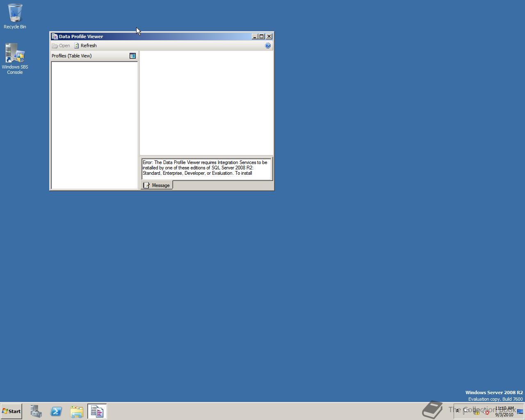Open the Start menu
This screenshot has width=525, height=420.
pyautogui.click(x=11, y=411)
